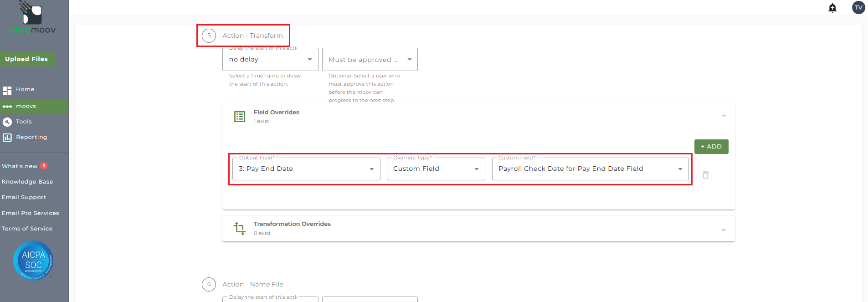Viewport: 868px width, 302px height.
Task: Delete the Pay End Date override
Action: click(705, 175)
